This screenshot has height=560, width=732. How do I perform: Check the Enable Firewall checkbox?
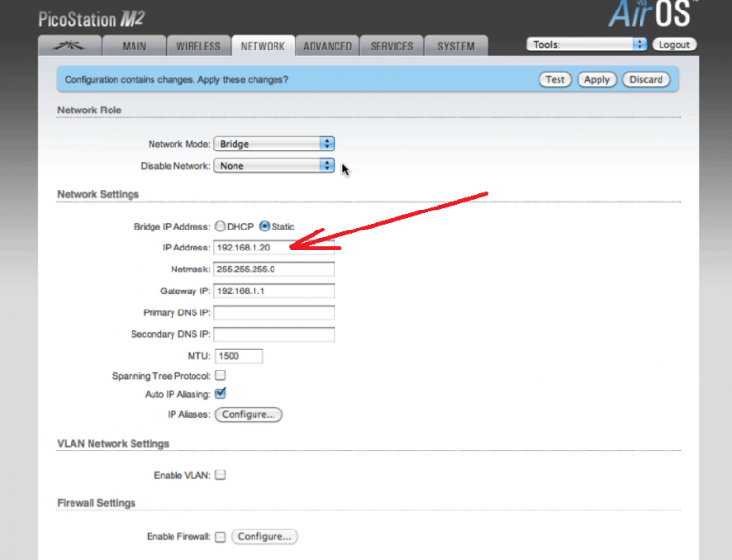(220, 537)
